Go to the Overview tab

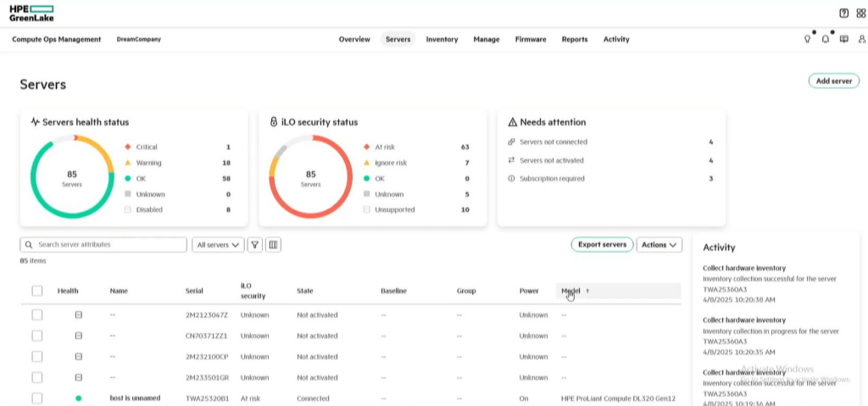pyautogui.click(x=354, y=39)
